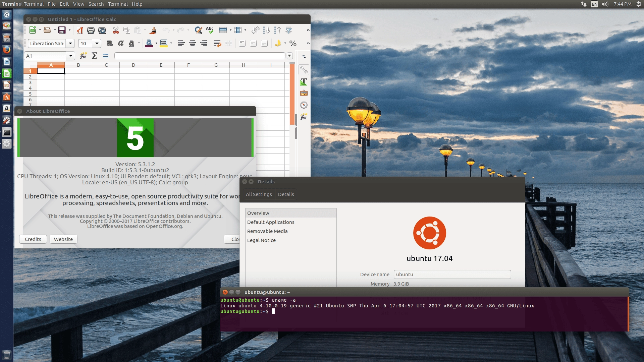Toggle the AutoFilter funnel icon

(x=288, y=30)
